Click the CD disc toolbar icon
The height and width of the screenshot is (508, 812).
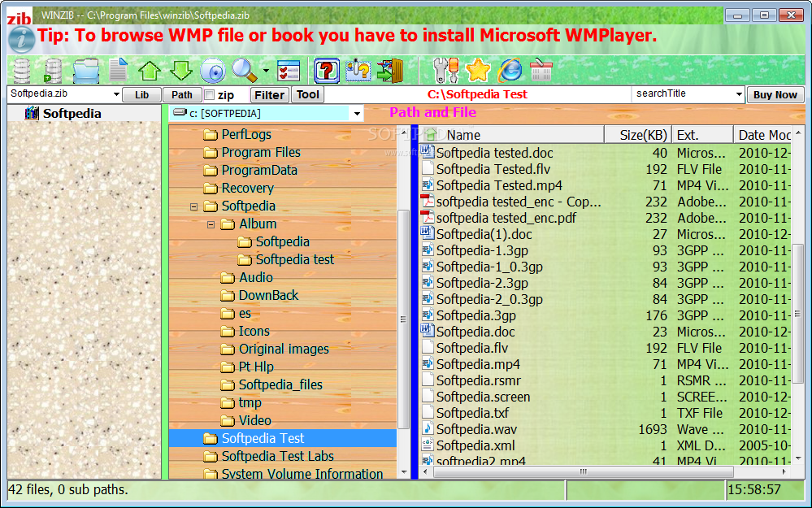tap(213, 71)
